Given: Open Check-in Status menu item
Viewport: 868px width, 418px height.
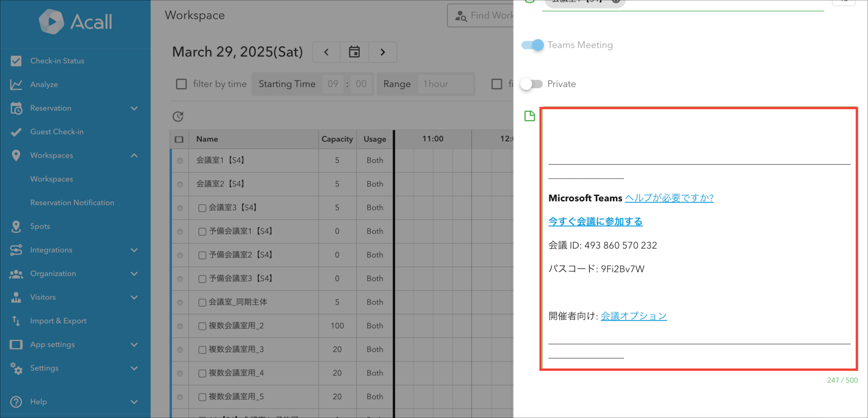Looking at the screenshot, I should click(57, 61).
